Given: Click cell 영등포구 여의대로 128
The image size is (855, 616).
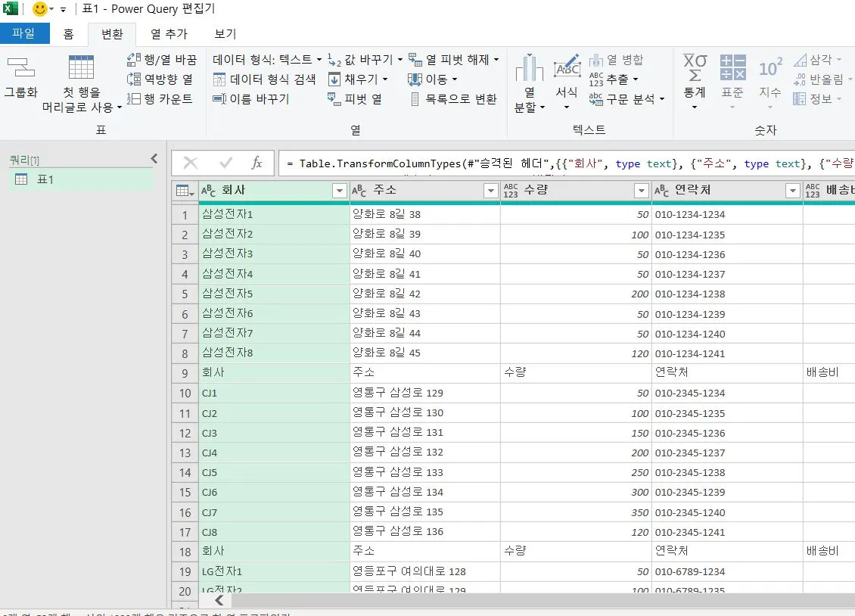Looking at the screenshot, I should click(x=424, y=572).
